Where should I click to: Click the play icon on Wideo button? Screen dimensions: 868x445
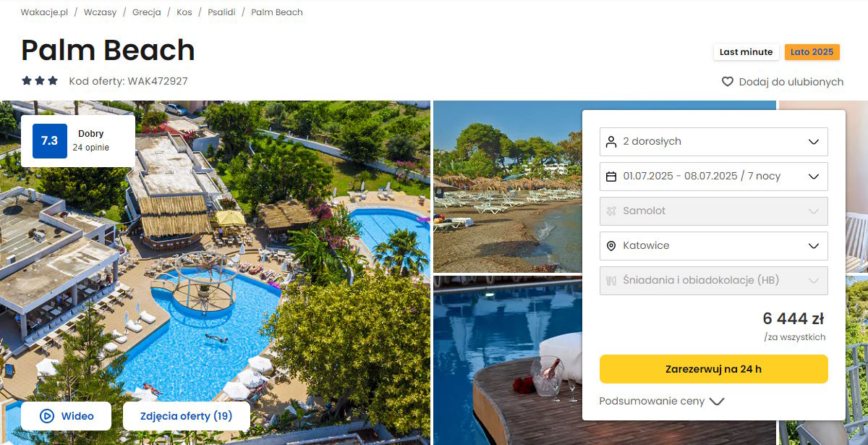point(47,416)
